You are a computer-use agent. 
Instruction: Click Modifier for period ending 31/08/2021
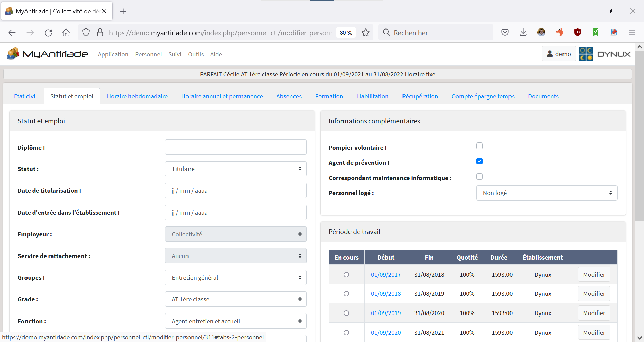tap(594, 332)
